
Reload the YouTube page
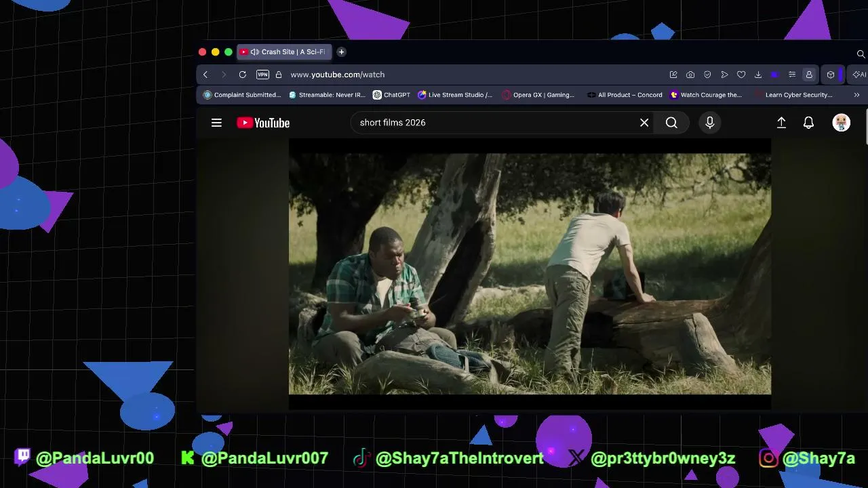click(242, 75)
